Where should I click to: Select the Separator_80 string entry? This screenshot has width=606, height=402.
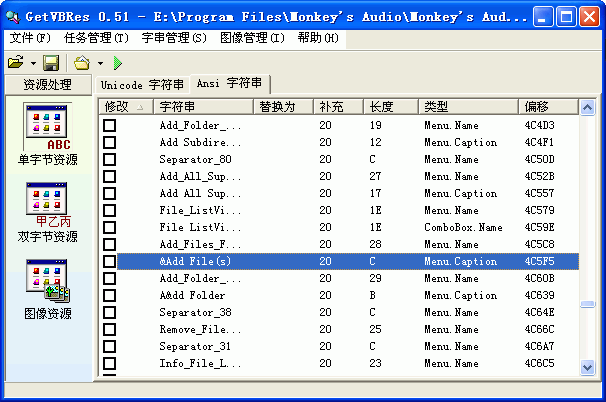point(196,159)
